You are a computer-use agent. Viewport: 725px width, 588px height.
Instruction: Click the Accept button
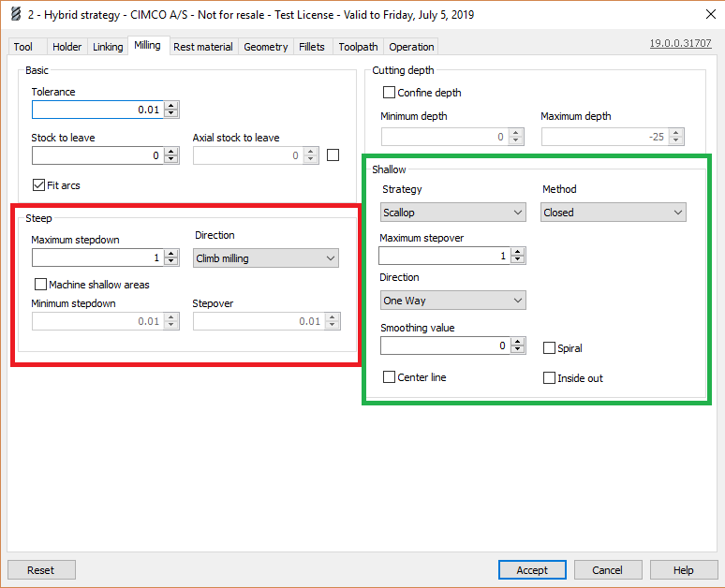[x=532, y=570]
